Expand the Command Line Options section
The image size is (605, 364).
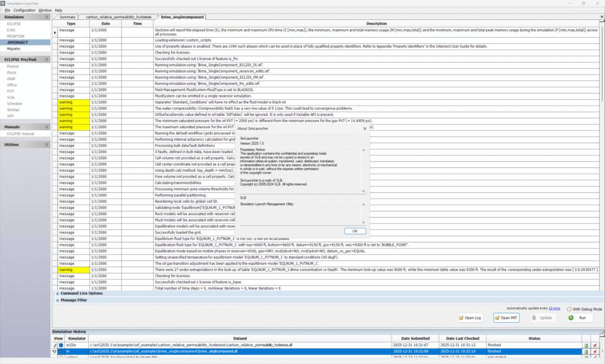point(57,293)
